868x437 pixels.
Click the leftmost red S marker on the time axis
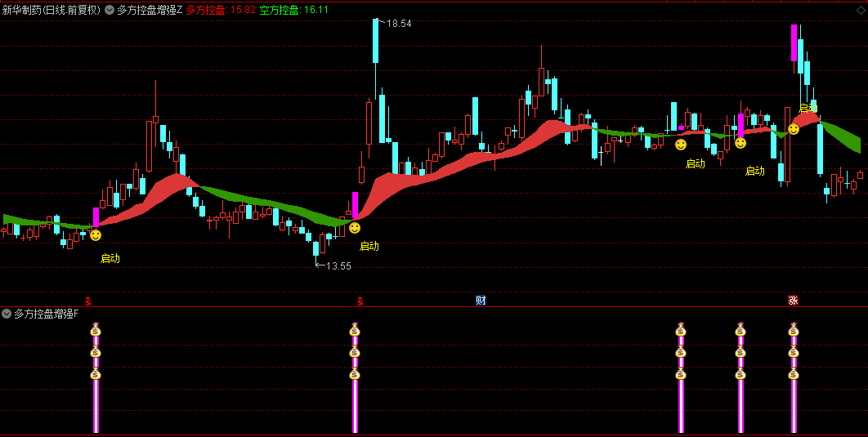(x=87, y=301)
